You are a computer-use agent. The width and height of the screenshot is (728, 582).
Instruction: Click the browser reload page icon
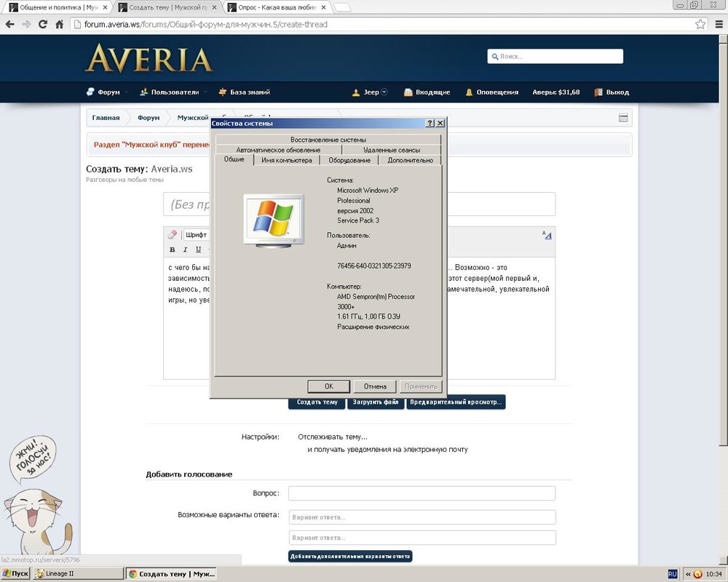[x=43, y=24]
